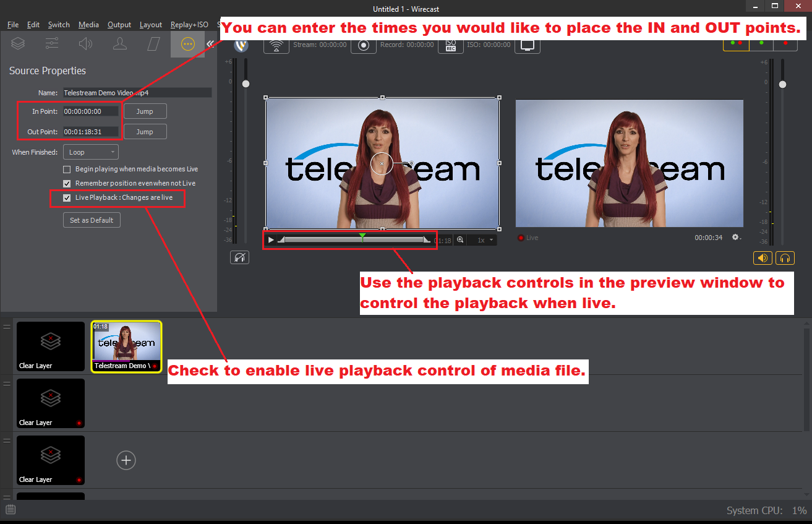
Task: Select the Telestream Demo shot thumbnail
Action: click(x=127, y=346)
